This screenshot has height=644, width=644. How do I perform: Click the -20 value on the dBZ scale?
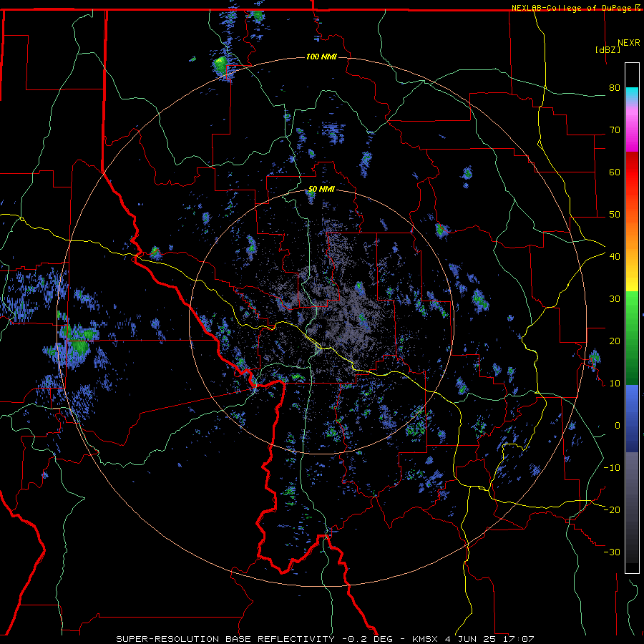[612, 509]
